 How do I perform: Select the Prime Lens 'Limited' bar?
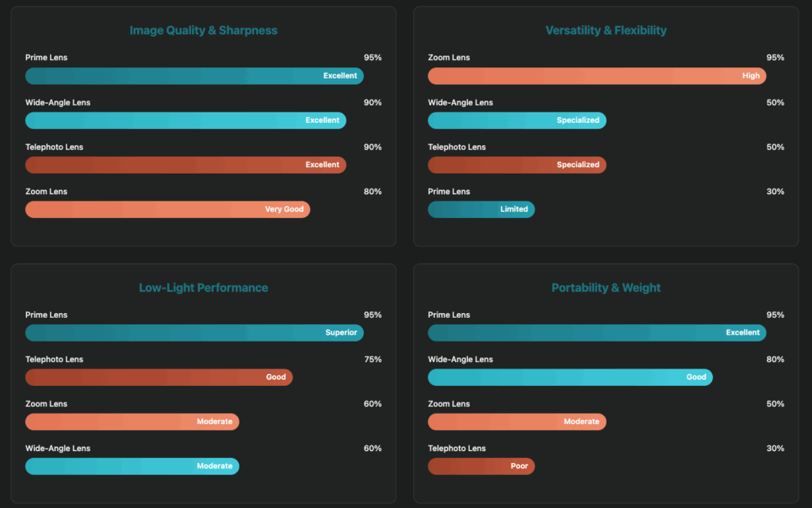(481, 209)
